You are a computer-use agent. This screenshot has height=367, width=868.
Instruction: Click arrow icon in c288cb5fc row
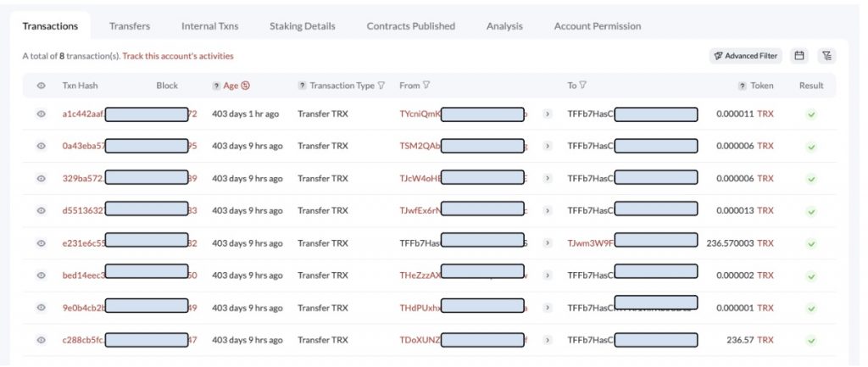click(547, 340)
